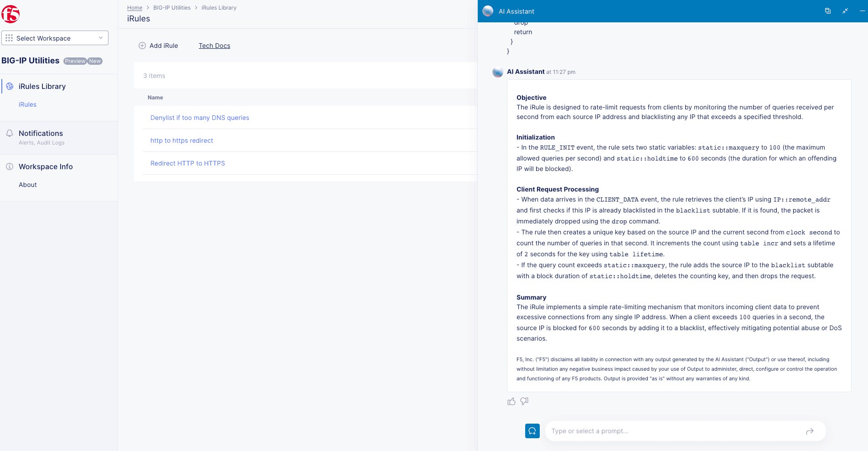Viewport: 868px width, 451px height.
Task: Open the Tech Docs link
Action: pos(214,46)
